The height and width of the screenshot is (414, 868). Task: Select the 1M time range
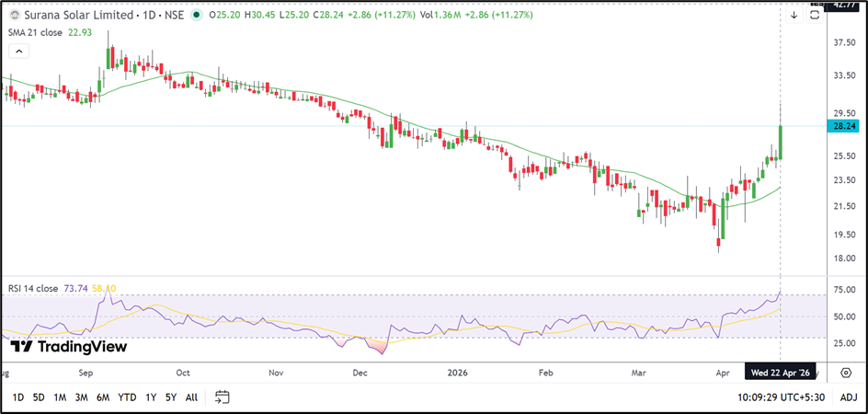(59, 397)
